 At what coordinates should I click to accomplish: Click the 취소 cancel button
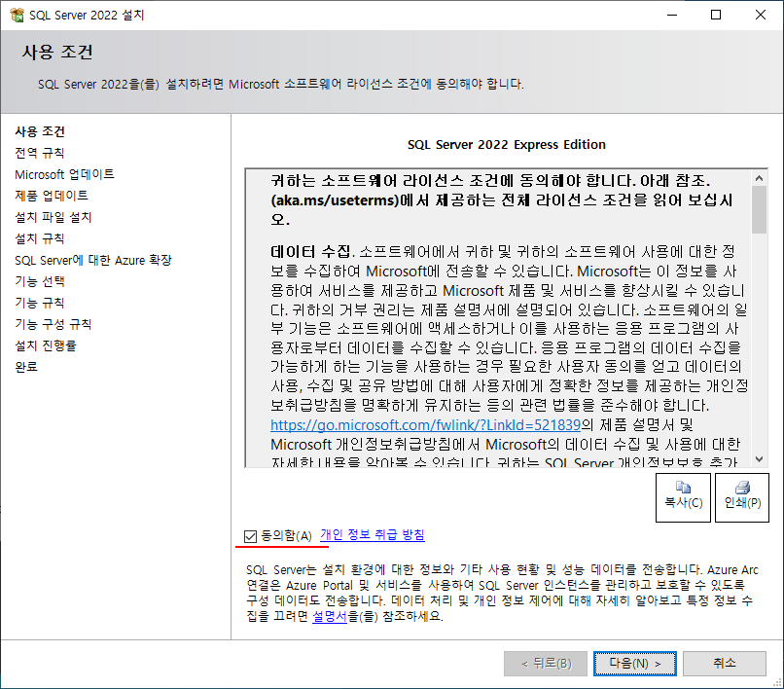(x=725, y=664)
